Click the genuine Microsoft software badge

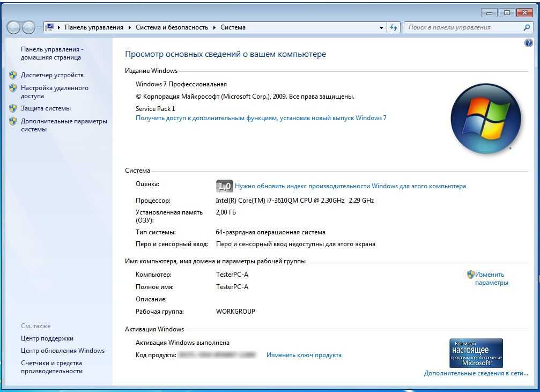click(476, 353)
